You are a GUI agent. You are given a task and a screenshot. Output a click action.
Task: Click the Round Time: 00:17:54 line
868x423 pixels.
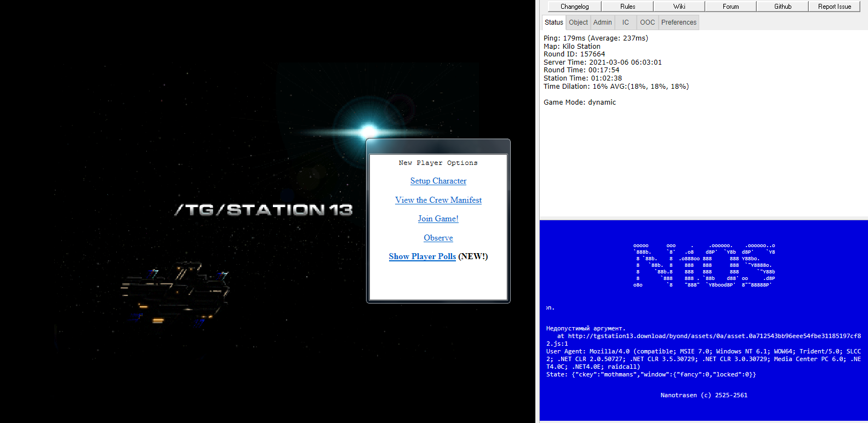[581, 70]
